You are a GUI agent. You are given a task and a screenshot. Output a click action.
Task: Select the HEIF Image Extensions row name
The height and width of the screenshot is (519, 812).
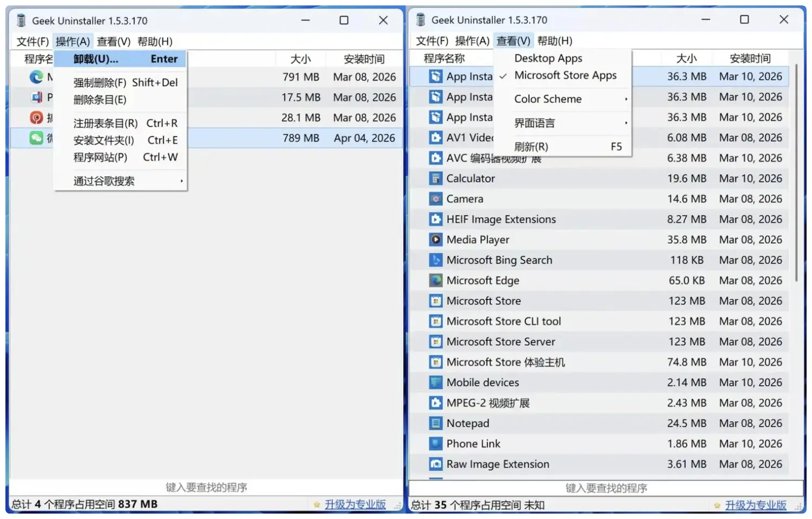(501, 219)
